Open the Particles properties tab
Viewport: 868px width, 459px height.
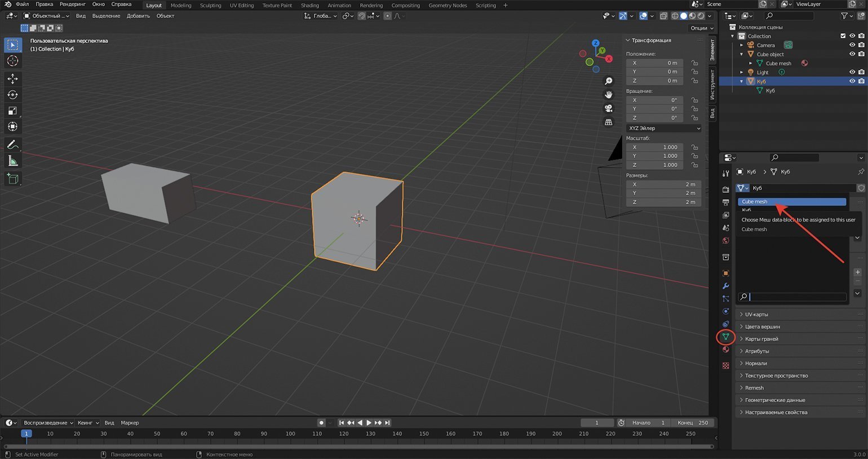click(726, 299)
